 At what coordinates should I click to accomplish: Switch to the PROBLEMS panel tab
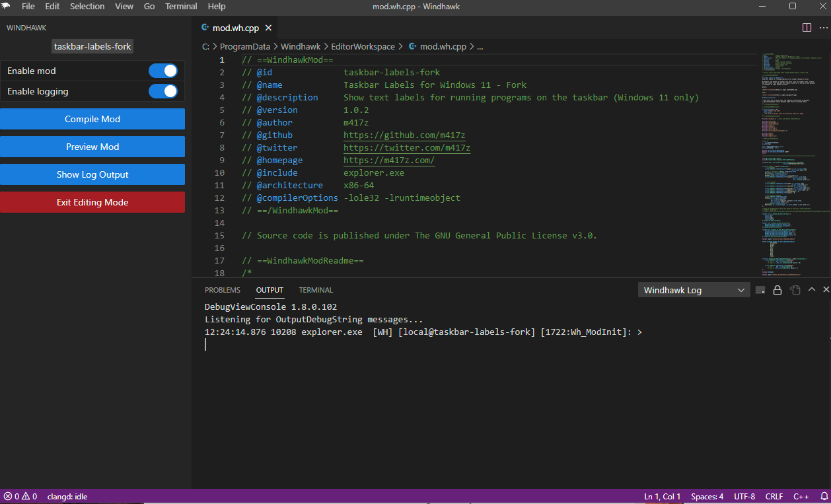[x=223, y=290]
